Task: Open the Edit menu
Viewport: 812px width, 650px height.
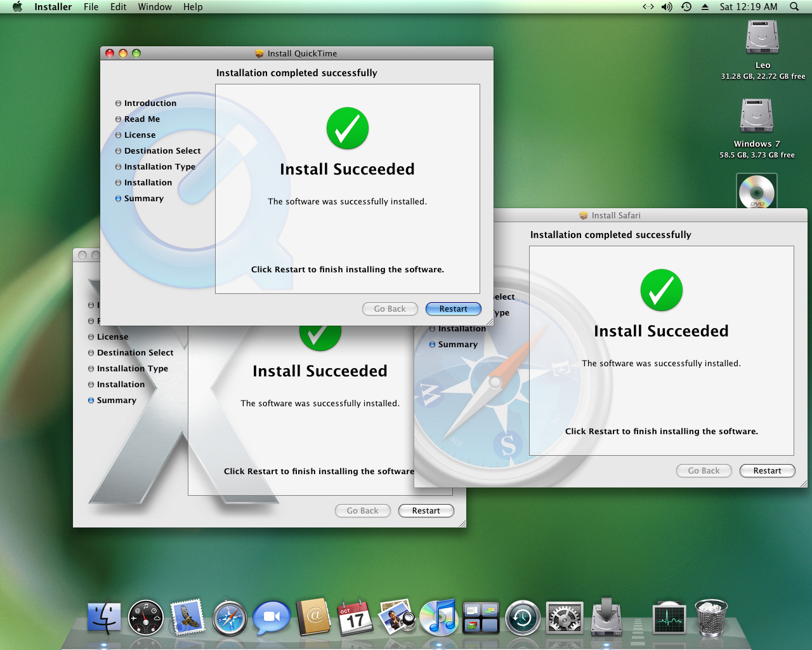Action: [118, 7]
